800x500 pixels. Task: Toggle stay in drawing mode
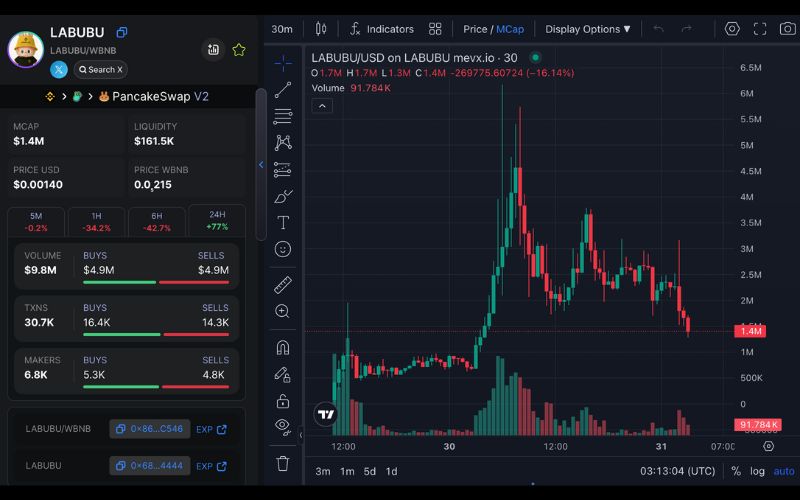(x=283, y=374)
